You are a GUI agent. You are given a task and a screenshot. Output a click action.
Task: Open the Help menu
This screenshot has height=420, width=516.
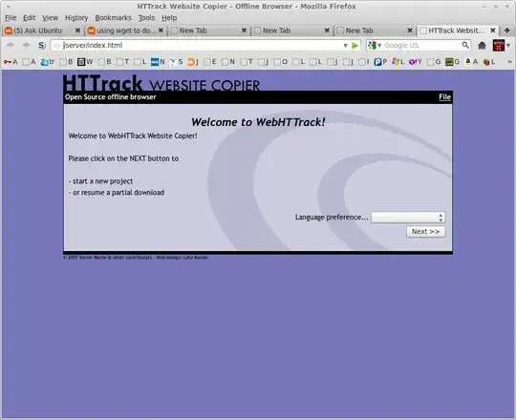click(x=169, y=18)
